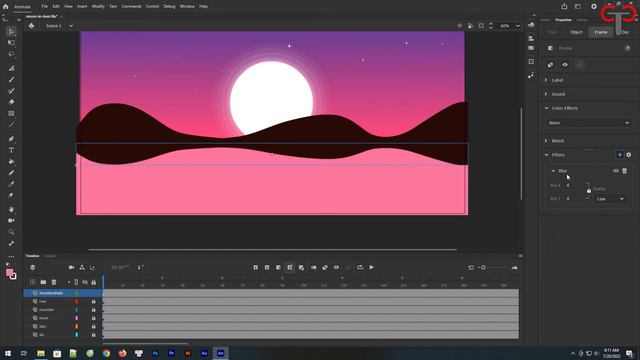Viewport: 640px width, 360px height.
Task: Switch to the Object properties tab
Action: click(576, 32)
